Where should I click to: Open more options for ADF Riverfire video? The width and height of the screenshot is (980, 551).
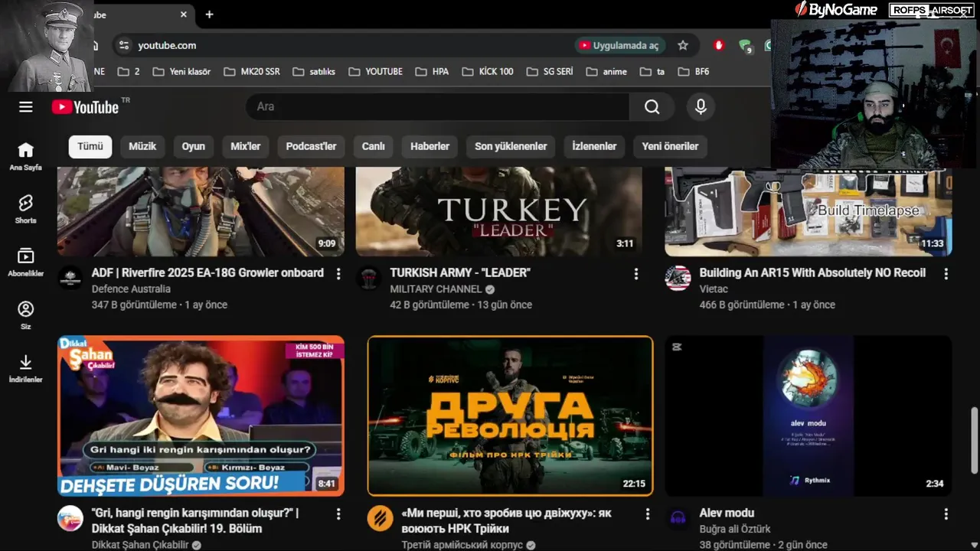click(x=338, y=273)
